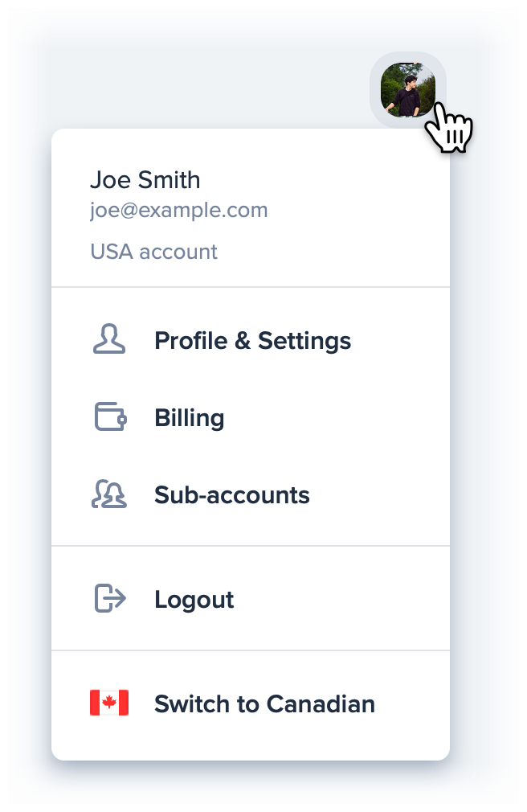Click the word Switch beside flag
This screenshot has width=527, height=812.
click(x=192, y=704)
